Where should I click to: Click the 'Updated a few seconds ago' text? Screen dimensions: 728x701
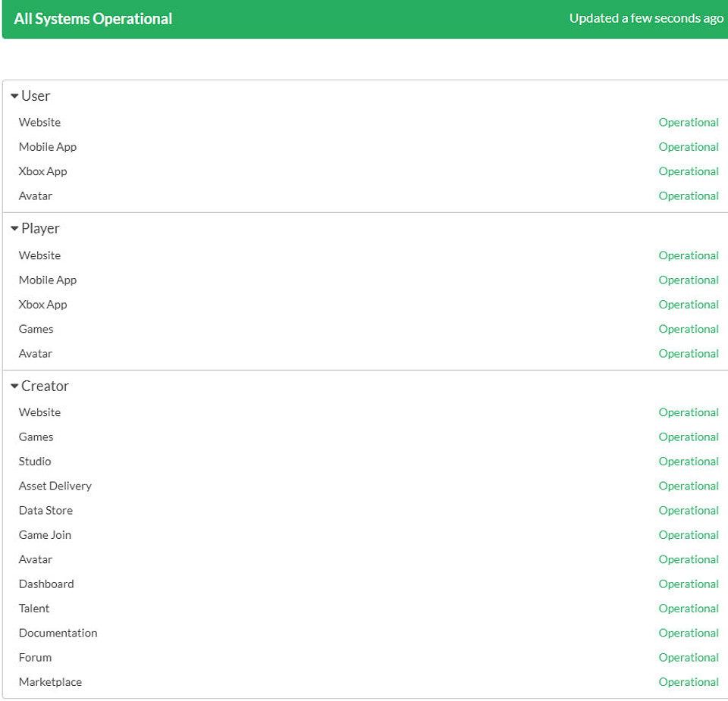(x=646, y=19)
